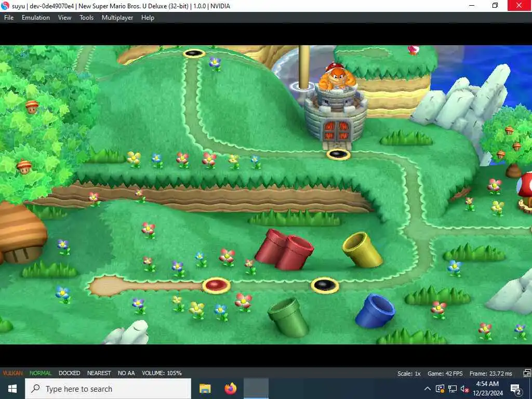The height and width of the screenshot is (399, 532).
Task: Click the muted speaker tray icon
Action: coord(464,389)
